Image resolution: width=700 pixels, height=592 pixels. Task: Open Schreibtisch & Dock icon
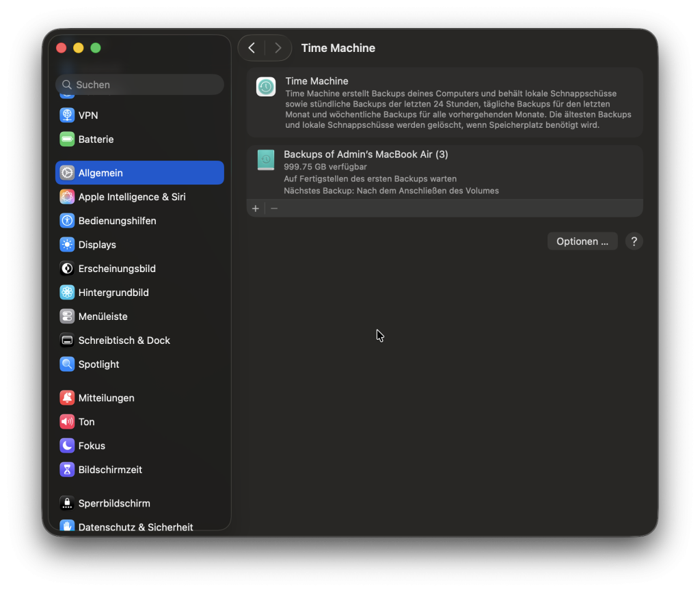(67, 340)
